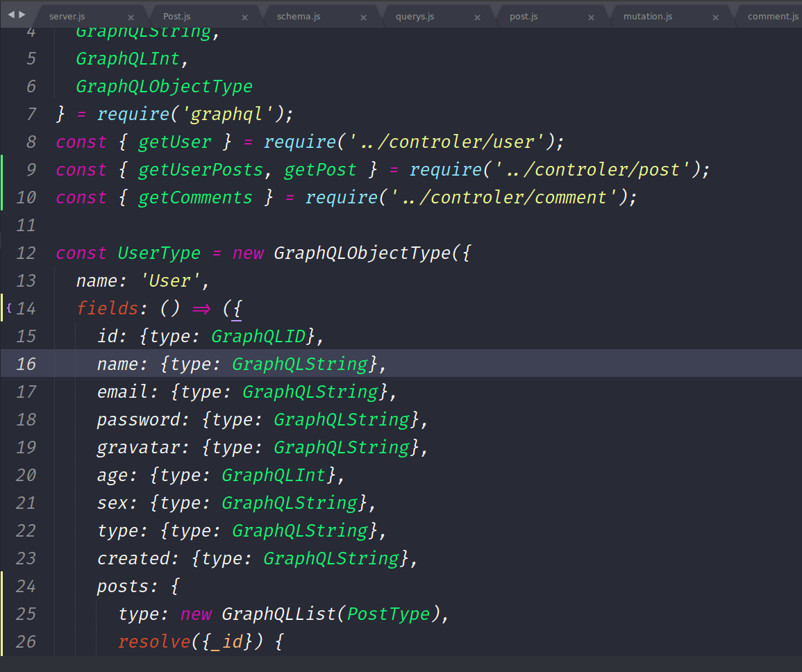Click the 'sex' field on line 21
Image resolution: width=802 pixels, height=672 pixels.
tap(112, 503)
